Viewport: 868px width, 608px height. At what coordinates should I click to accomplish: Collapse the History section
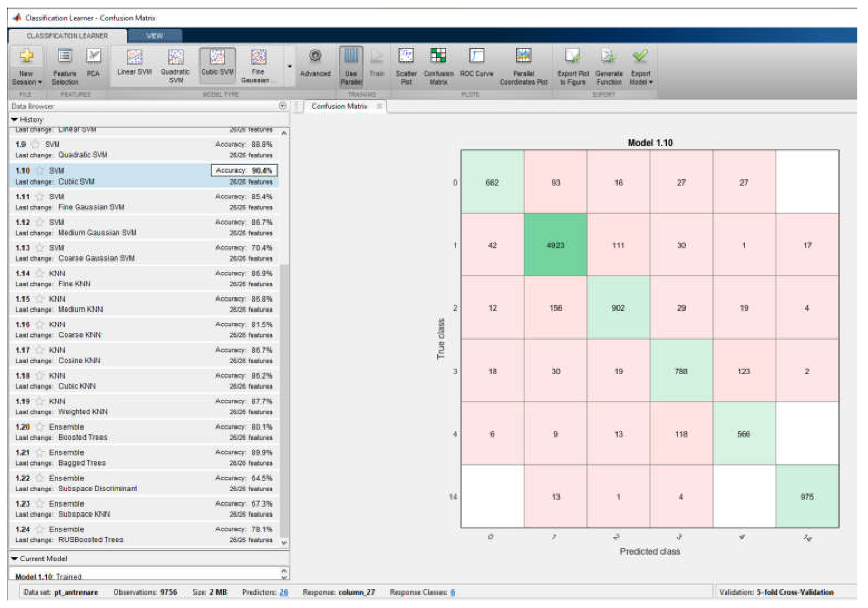(x=15, y=119)
